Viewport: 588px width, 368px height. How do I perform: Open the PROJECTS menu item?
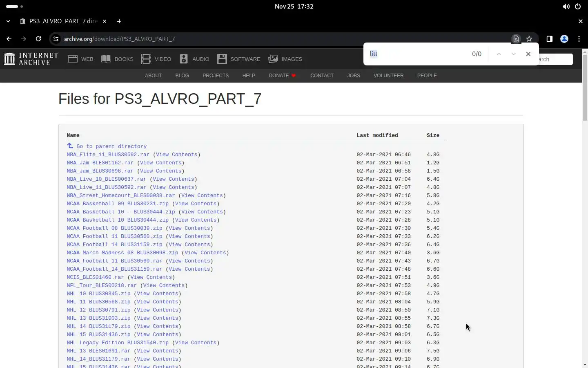click(x=216, y=76)
